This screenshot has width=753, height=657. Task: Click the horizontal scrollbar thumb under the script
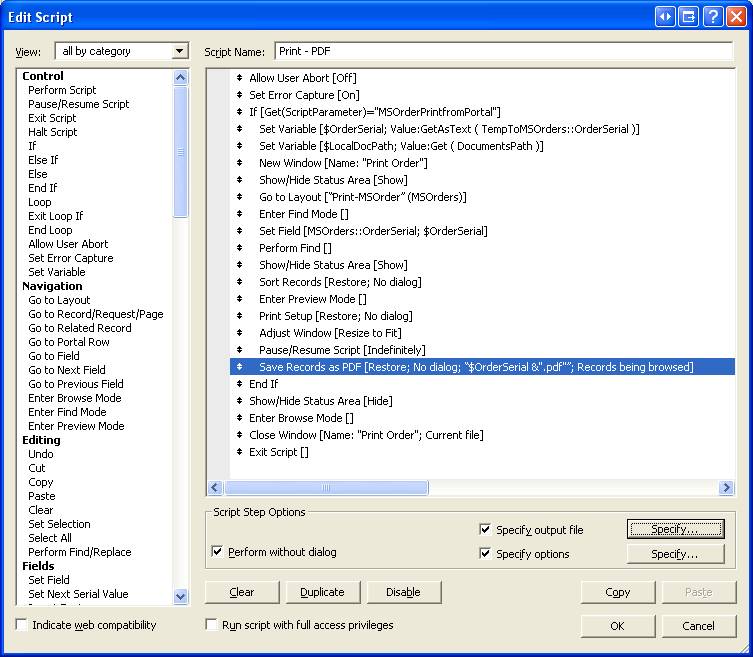(328, 488)
